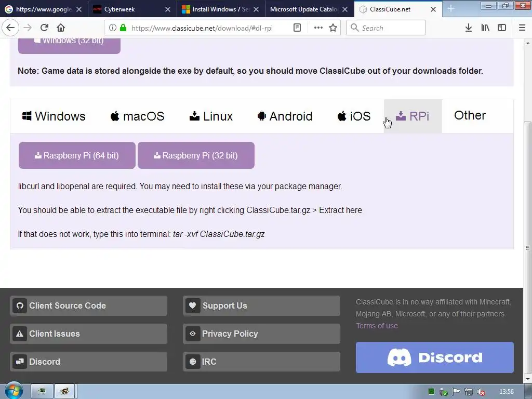The image size is (532, 399).
Task: Open the downloads panel arrow
Action: [469, 28]
